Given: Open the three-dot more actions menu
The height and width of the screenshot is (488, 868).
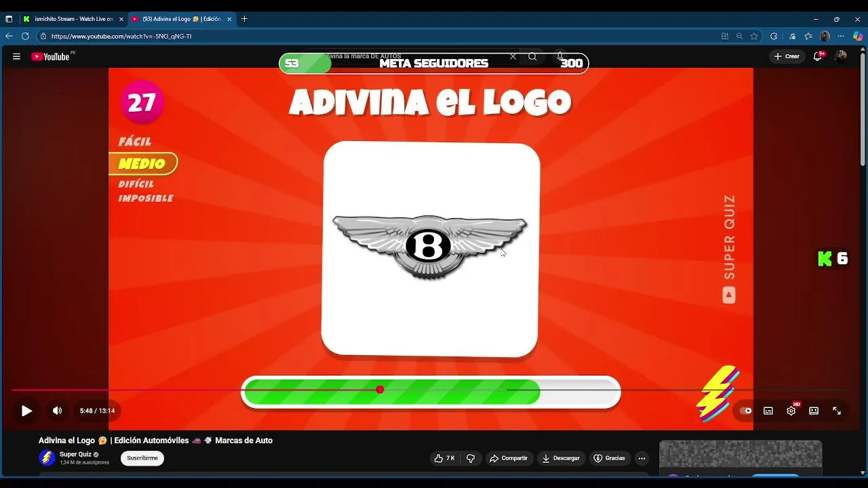Looking at the screenshot, I should pos(642,458).
